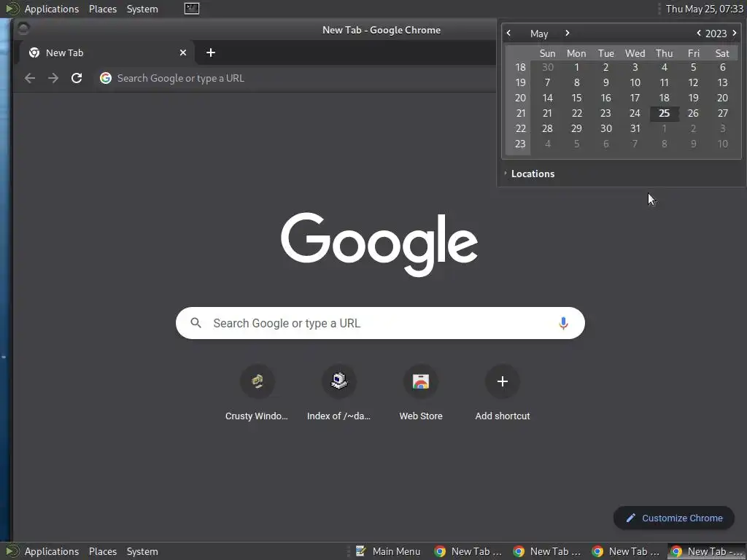Reload the page with the refresh icon

pos(76,78)
